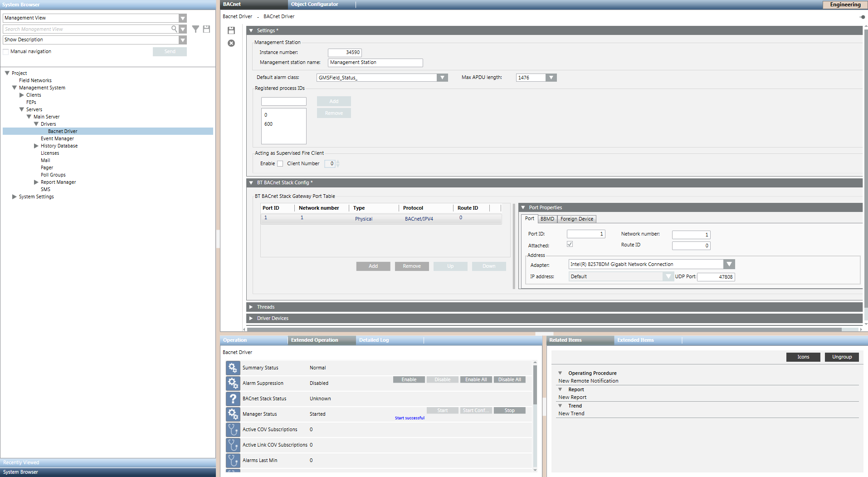Click the New Remote Notification link
This screenshot has width=868, height=477.
pos(588,380)
